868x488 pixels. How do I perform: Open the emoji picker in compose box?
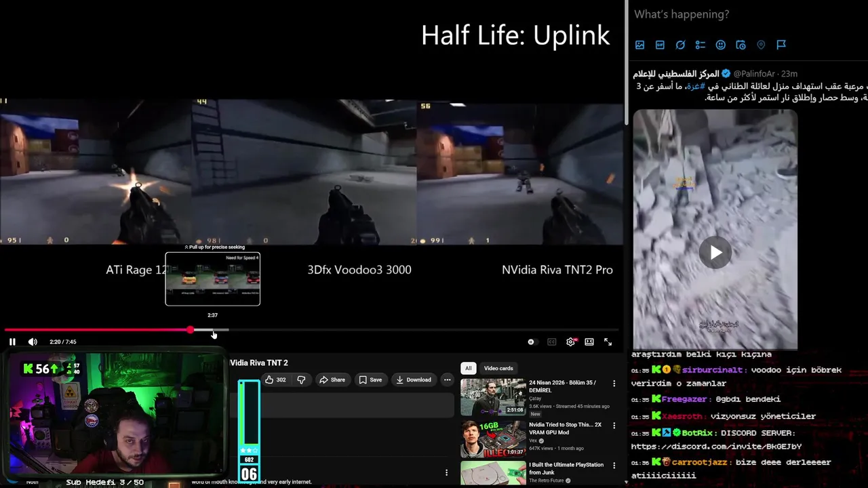click(721, 45)
